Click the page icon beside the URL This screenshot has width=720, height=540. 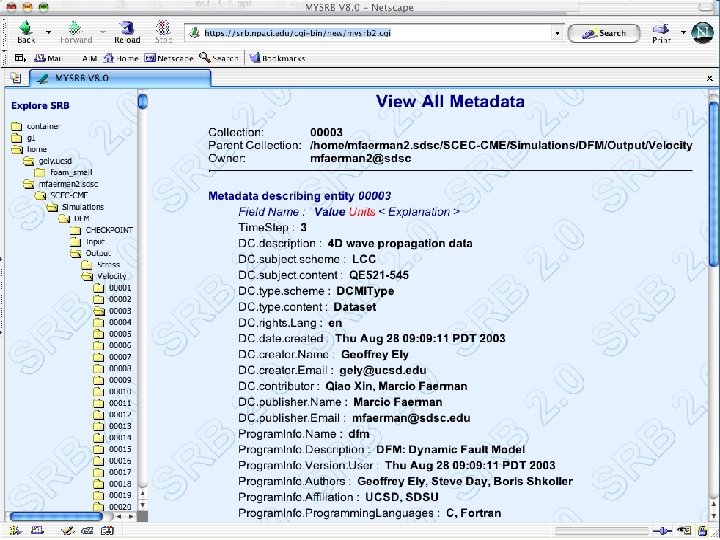pyautogui.click(x=195, y=33)
